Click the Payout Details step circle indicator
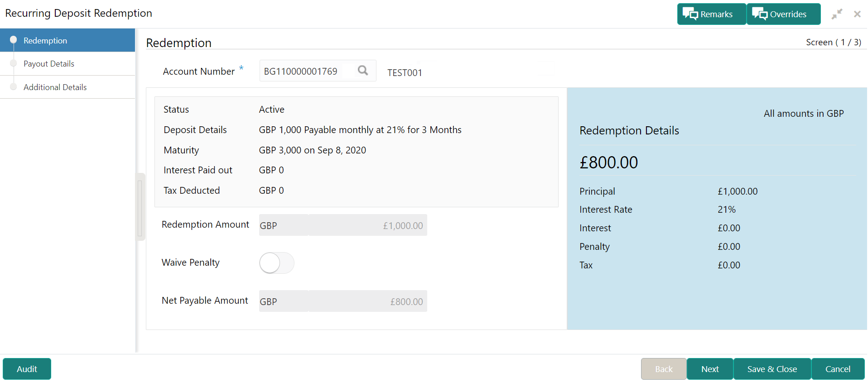 tap(13, 63)
